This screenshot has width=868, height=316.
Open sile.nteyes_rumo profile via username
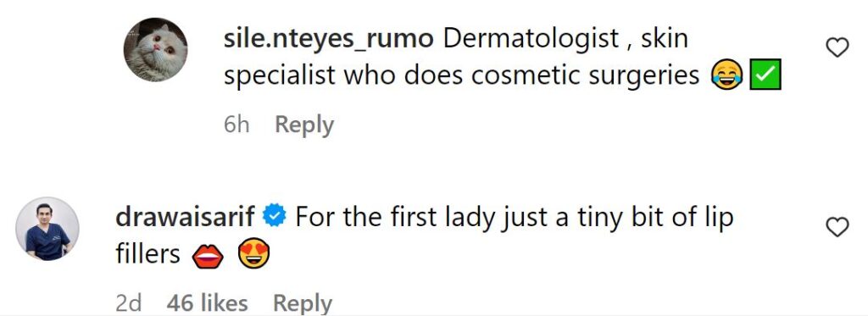click(329, 40)
